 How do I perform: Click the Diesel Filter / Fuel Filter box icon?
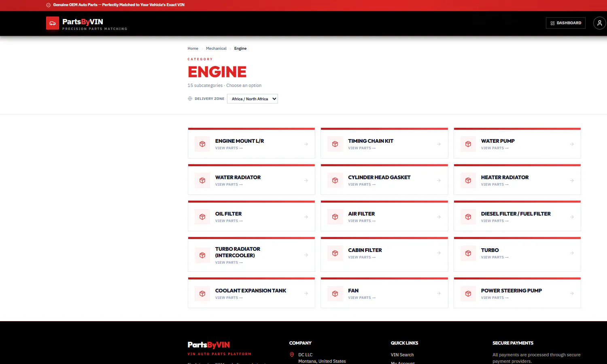coord(468,217)
